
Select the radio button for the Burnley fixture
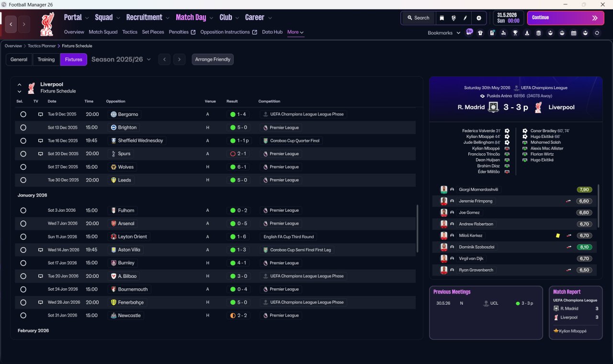click(23, 263)
